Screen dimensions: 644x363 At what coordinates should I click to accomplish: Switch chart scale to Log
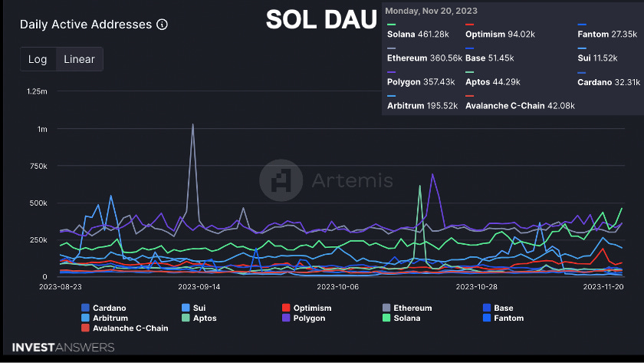tap(38, 59)
